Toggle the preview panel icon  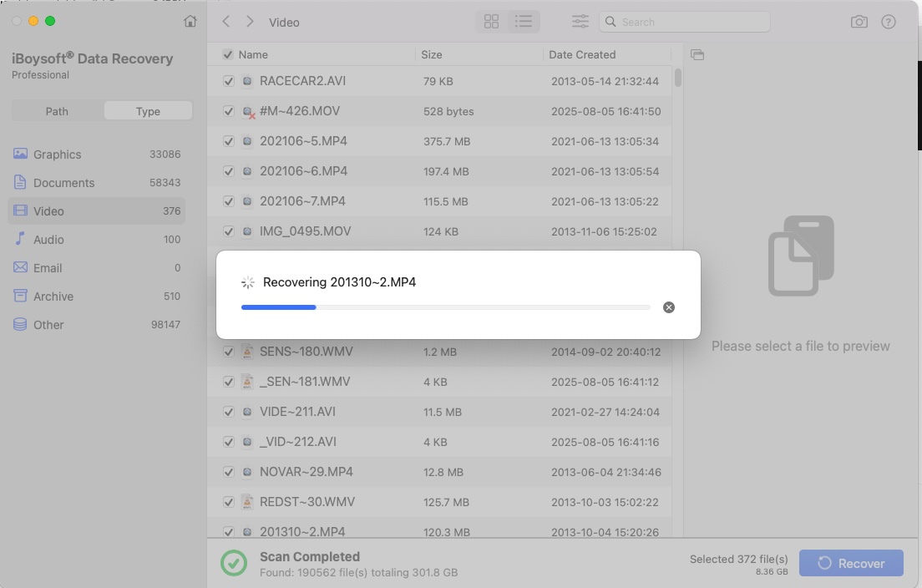click(x=697, y=55)
